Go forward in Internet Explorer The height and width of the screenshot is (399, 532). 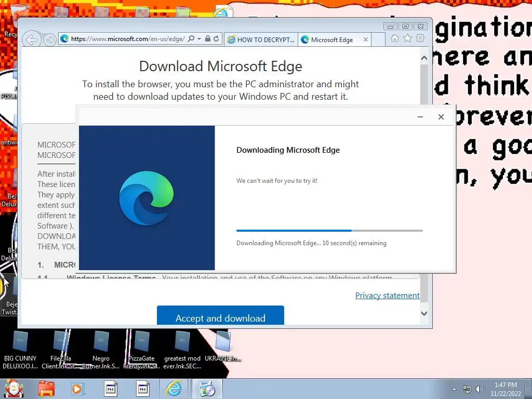pyautogui.click(x=49, y=39)
